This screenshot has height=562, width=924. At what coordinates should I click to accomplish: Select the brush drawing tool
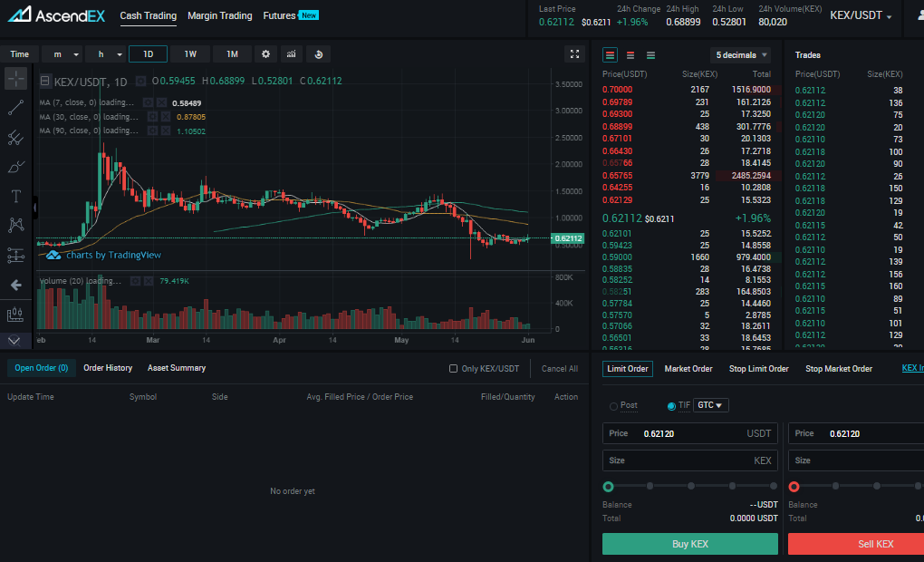point(16,167)
